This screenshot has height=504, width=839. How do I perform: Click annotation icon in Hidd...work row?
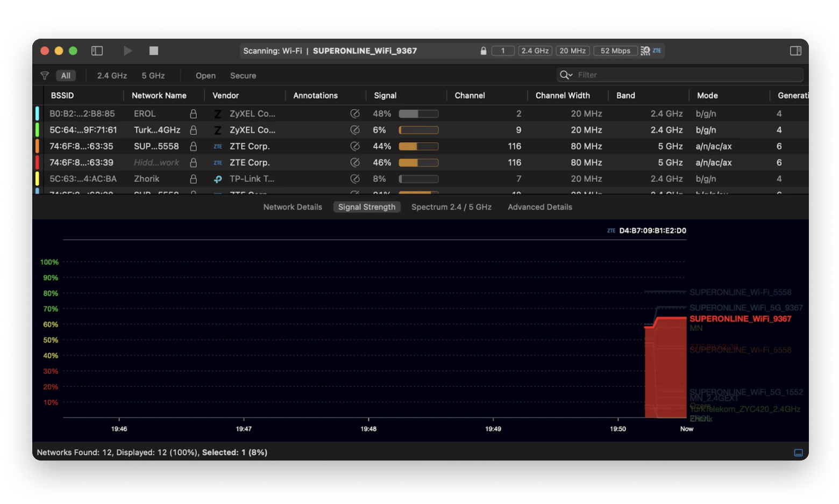point(355,162)
